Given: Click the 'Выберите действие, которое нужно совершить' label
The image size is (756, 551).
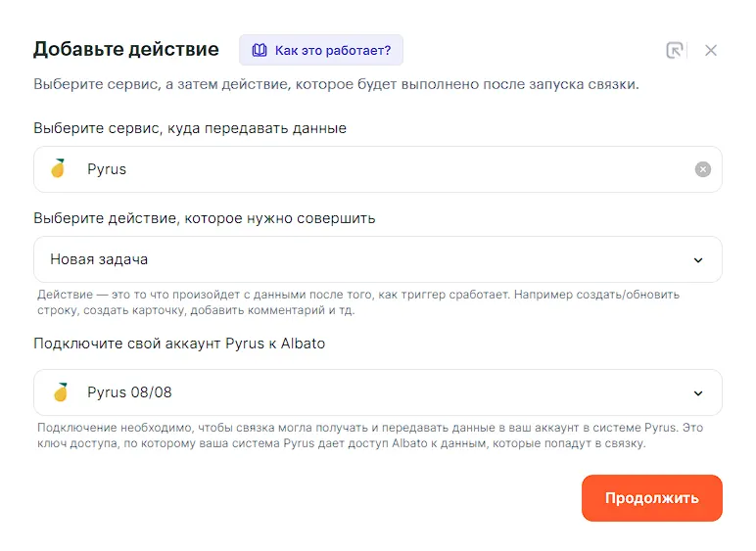Looking at the screenshot, I should (x=204, y=218).
